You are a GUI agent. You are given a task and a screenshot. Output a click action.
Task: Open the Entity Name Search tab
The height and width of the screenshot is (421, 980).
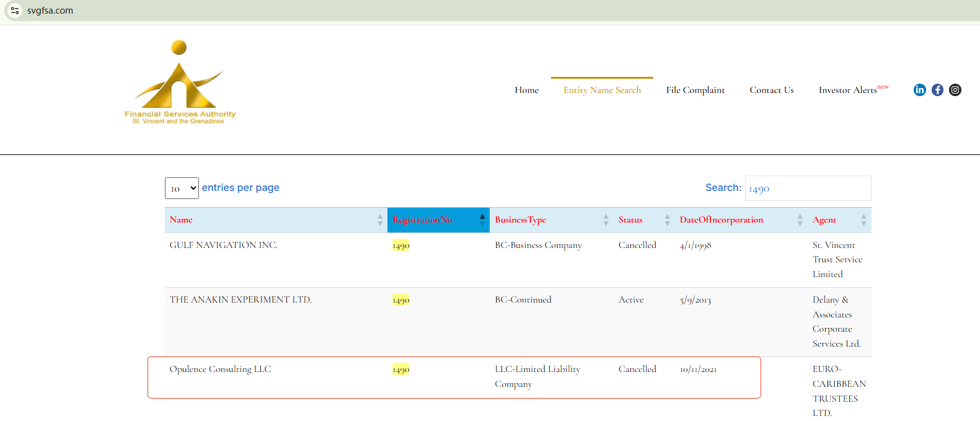tap(602, 91)
